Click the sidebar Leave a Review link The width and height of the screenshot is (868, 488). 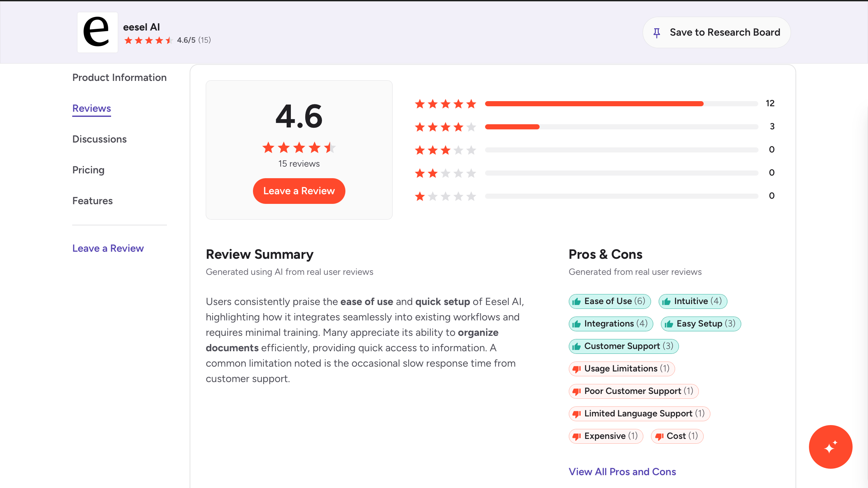108,248
